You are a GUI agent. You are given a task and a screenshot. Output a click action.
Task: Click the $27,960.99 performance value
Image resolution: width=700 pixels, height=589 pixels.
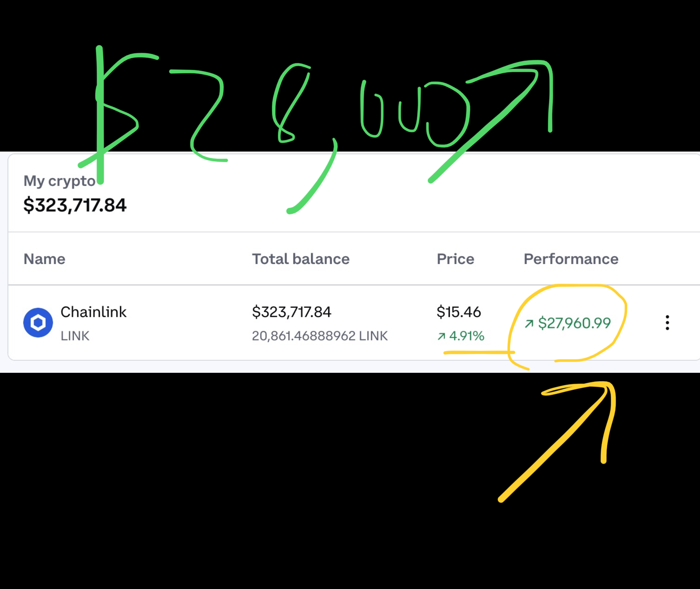[575, 323]
